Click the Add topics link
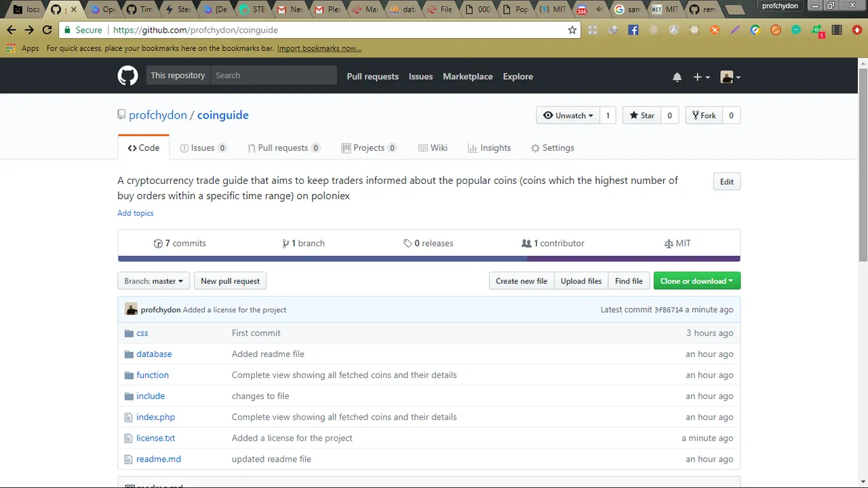 click(136, 213)
